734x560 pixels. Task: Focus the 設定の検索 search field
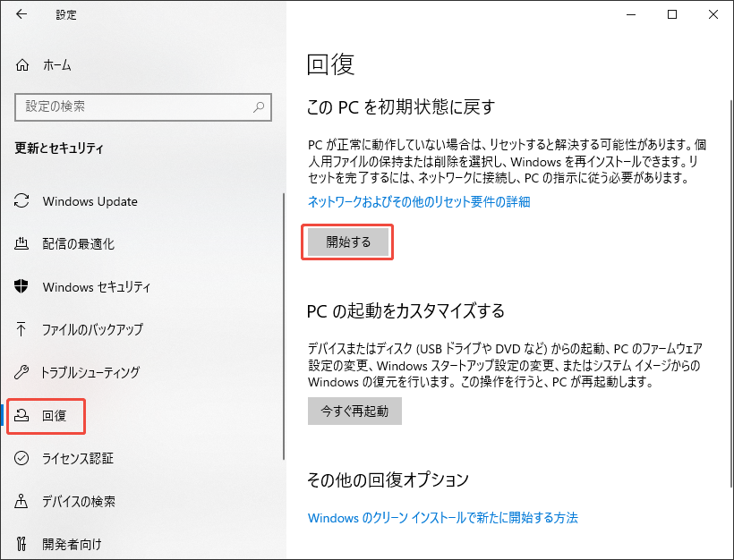(143, 107)
